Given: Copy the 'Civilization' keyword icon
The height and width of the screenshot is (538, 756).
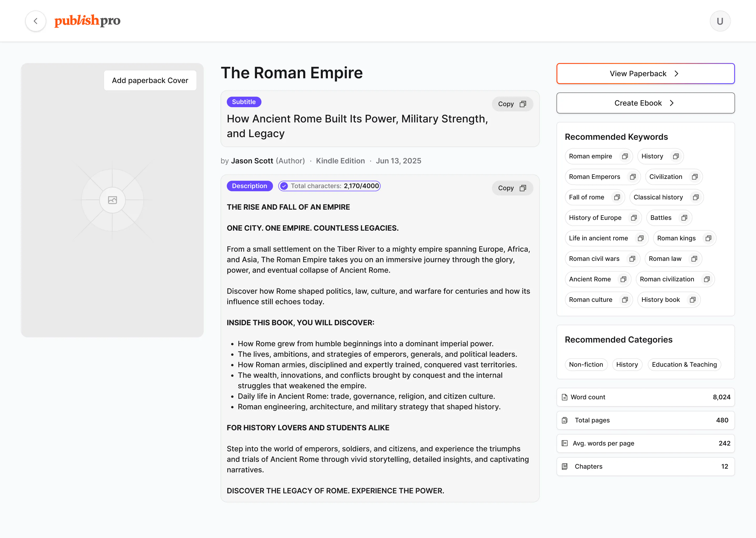Looking at the screenshot, I should [694, 177].
